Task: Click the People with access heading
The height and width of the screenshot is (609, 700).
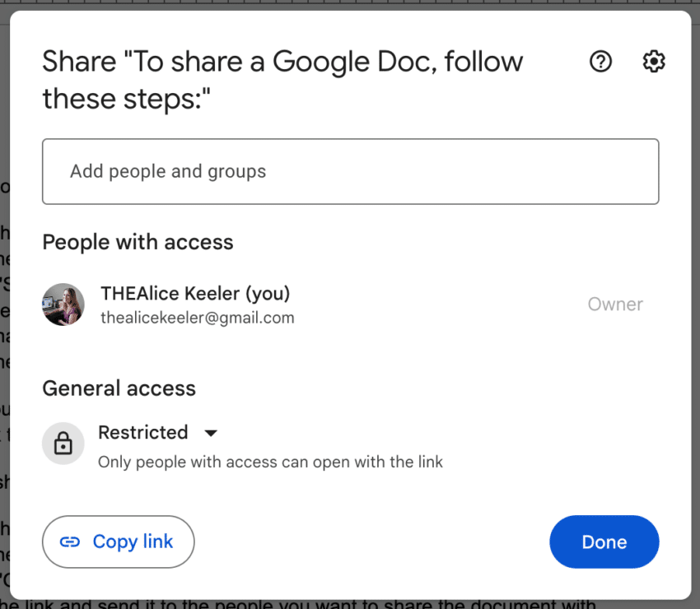Action: tap(138, 242)
